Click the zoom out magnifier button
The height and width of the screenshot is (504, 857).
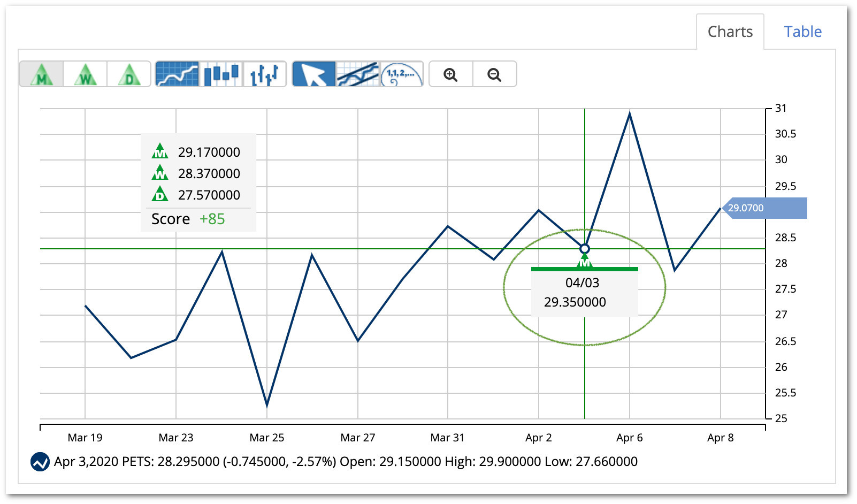(x=495, y=74)
